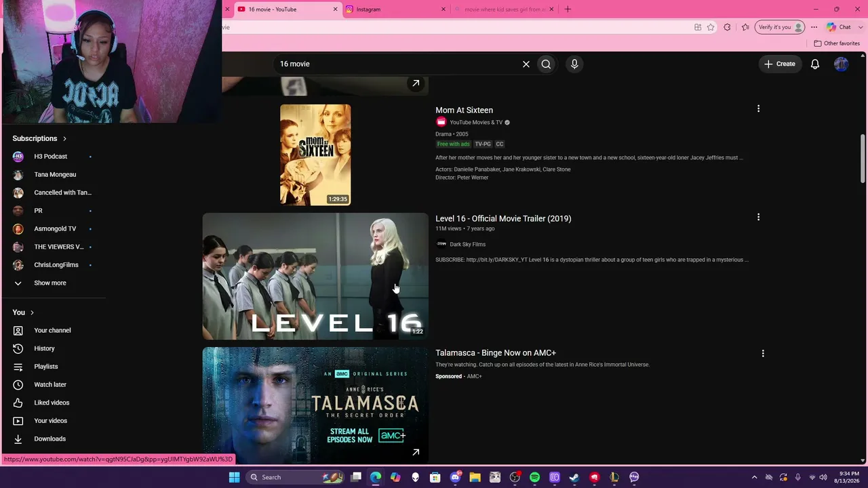This screenshot has width=868, height=488.
Task: Open Asmongold TV subscription
Action: pyautogui.click(x=54, y=228)
